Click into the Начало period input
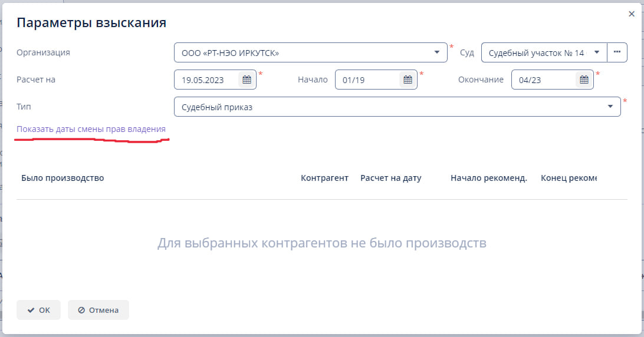This screenshot has height=337, width=644. (367, 80)
